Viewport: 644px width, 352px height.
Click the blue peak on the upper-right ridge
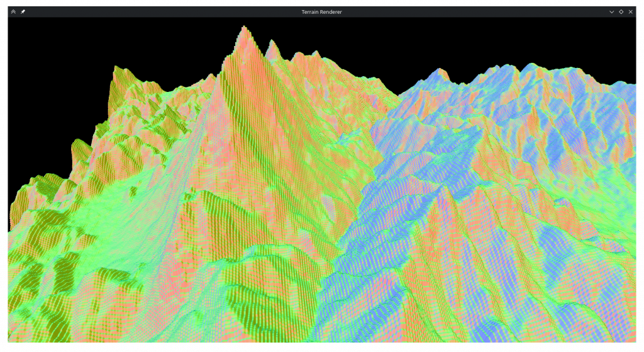[x=441, y=71]
